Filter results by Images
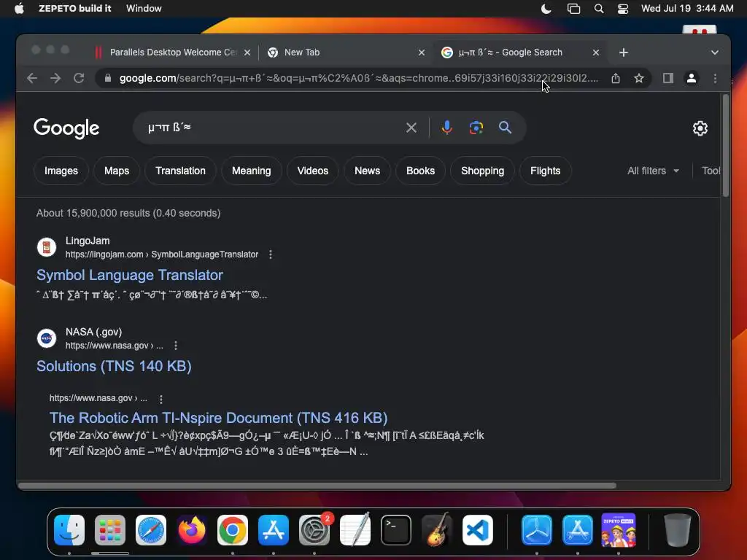Screen dimensions: 747x560 tap(61, 171)
